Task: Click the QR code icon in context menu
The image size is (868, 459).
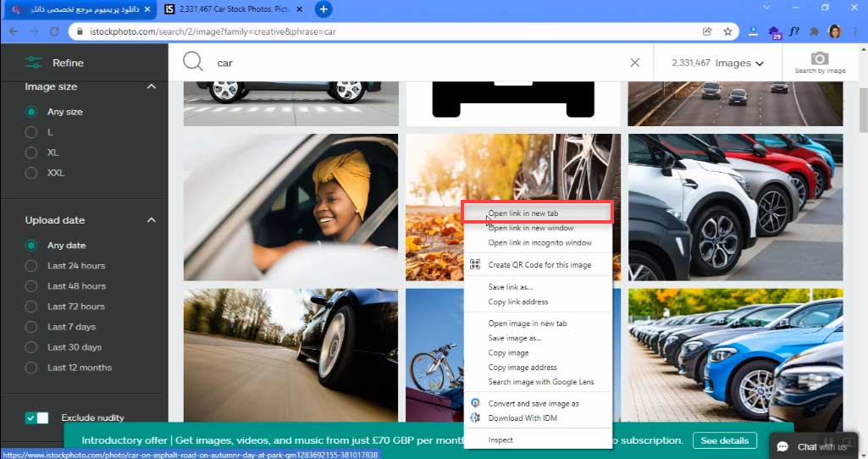Action: pos(475,265)
